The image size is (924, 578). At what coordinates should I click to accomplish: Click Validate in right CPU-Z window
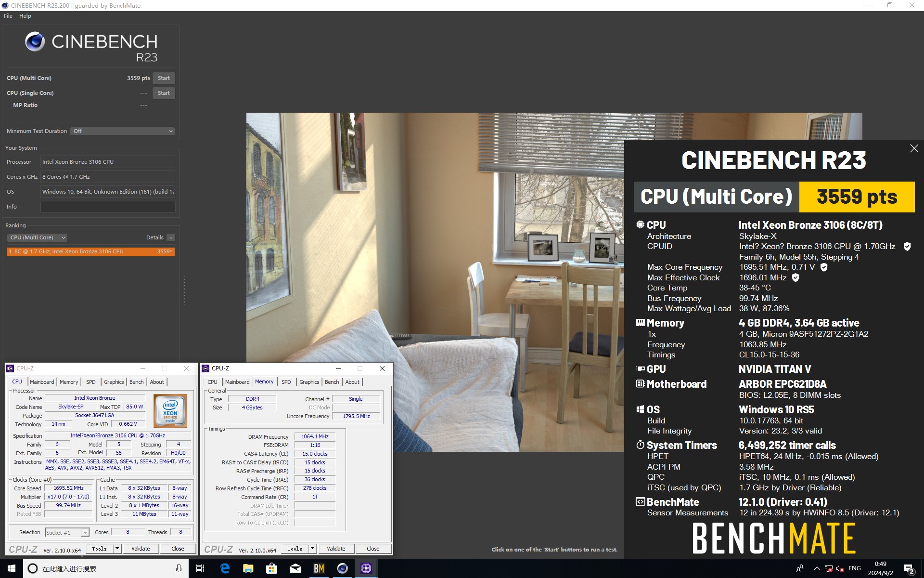[336, 549]
